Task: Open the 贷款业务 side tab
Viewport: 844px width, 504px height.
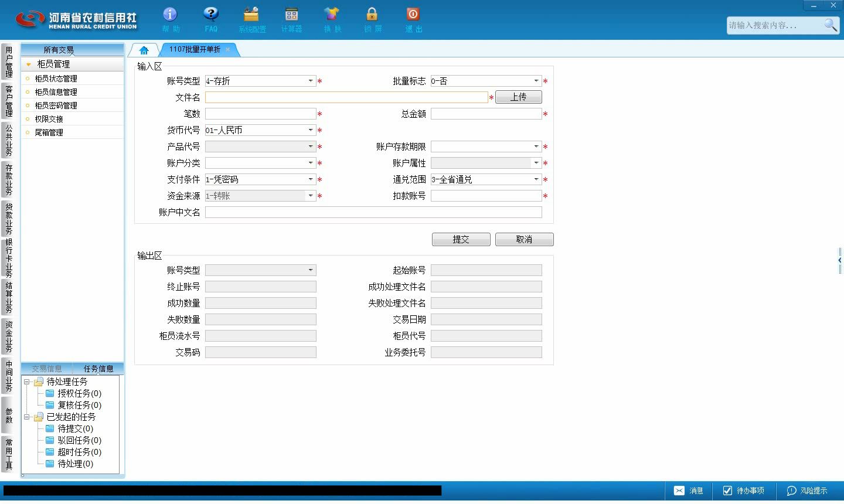Action: 8,219
